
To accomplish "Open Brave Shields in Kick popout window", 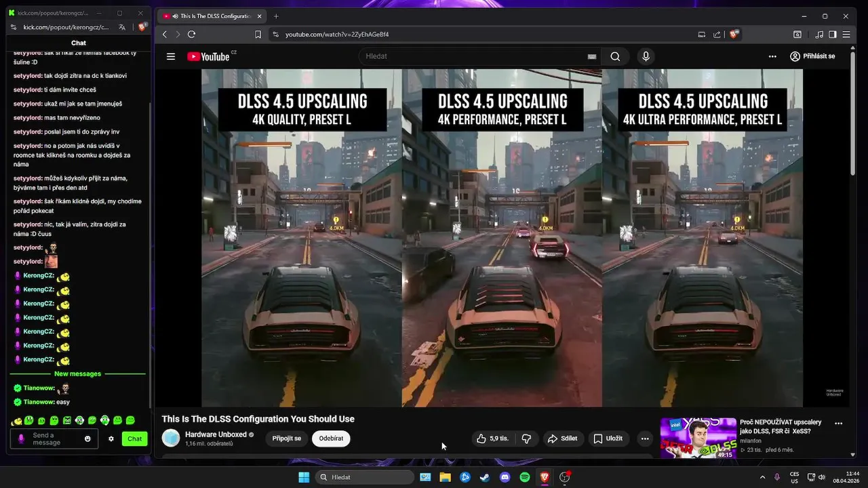I will tap(142, 27).
